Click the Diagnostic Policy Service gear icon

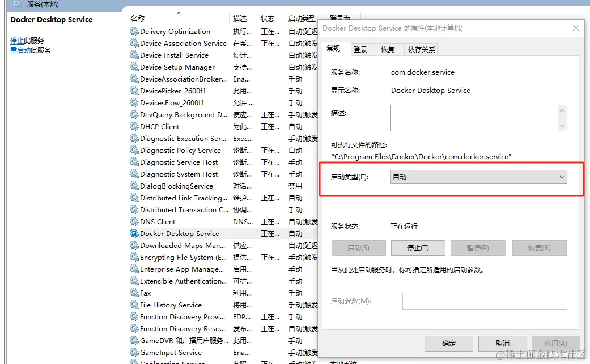134,150
